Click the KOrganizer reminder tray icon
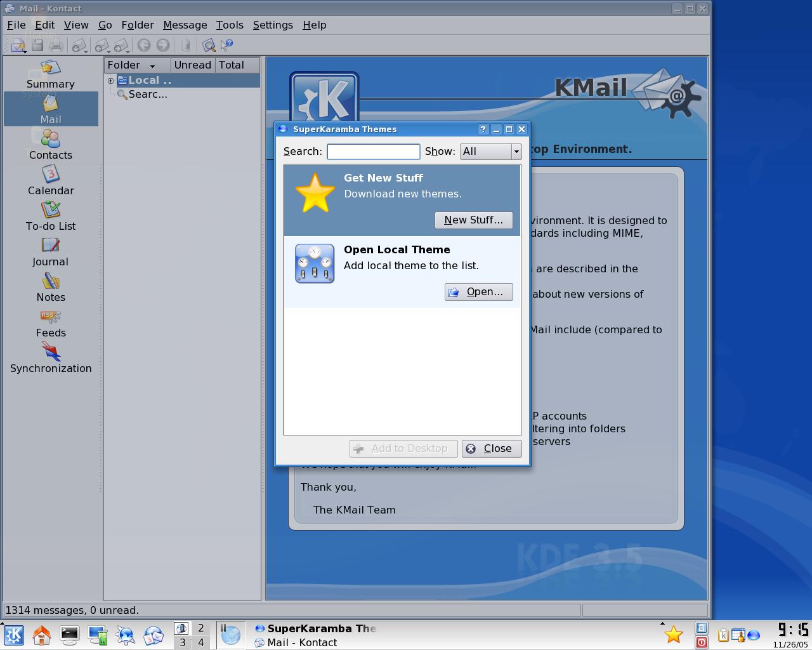812x650 pixels. (738, 635)
